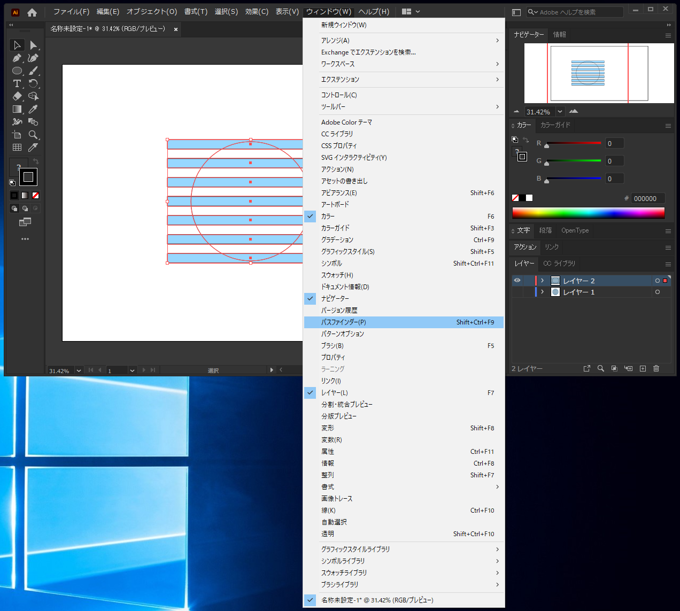Hide レイヤー 2 with its eye icon
Viewport: 680px width, 611px height.
pos(517,281)
